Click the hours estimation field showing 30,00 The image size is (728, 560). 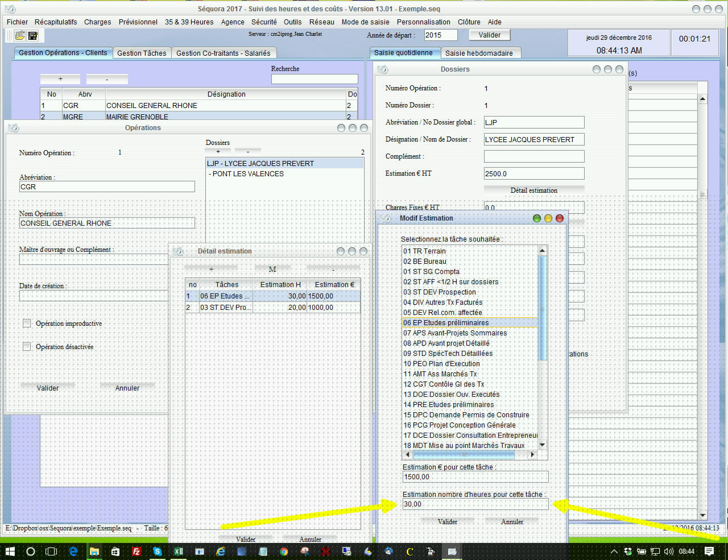pos(475,504)
